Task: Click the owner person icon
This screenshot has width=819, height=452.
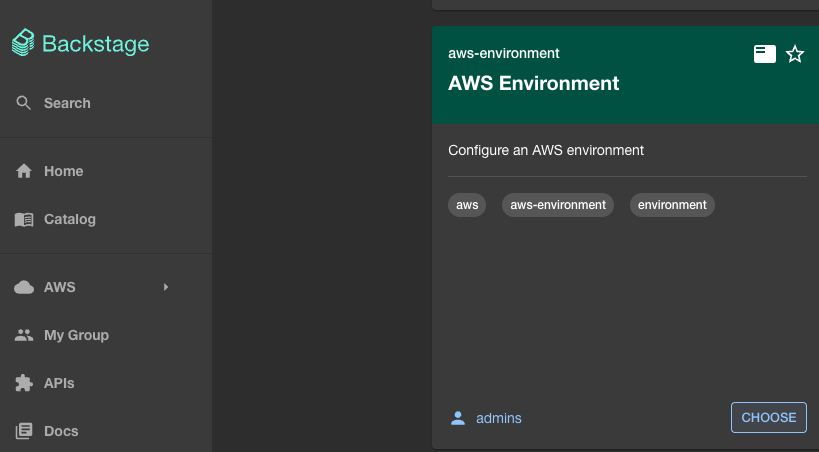Action: click(x=458, y=418)
